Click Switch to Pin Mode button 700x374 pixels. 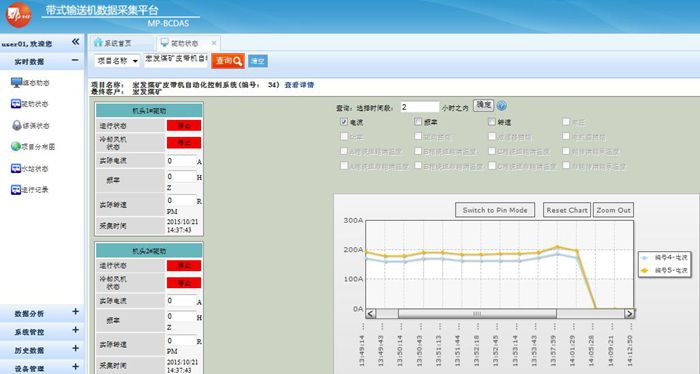[x=495, y=210]
